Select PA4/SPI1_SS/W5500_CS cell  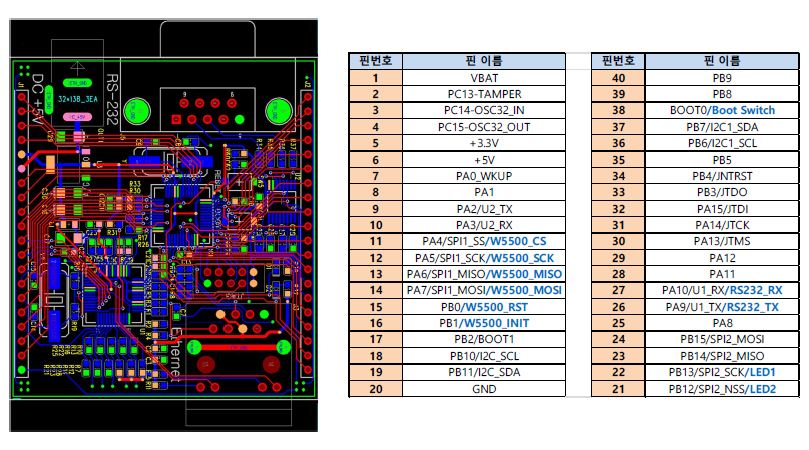point(484,241)
